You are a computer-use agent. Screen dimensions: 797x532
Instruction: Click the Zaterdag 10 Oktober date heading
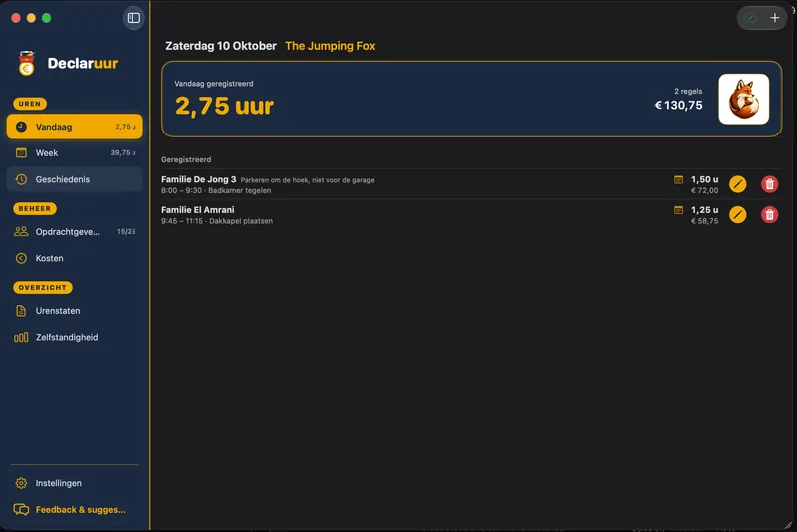tap(221, 46)
